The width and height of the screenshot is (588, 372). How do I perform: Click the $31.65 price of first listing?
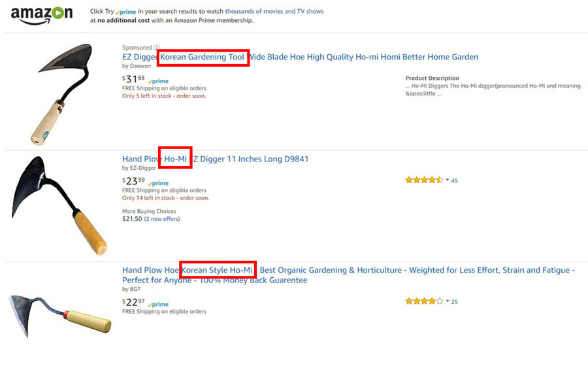(133, 79)
